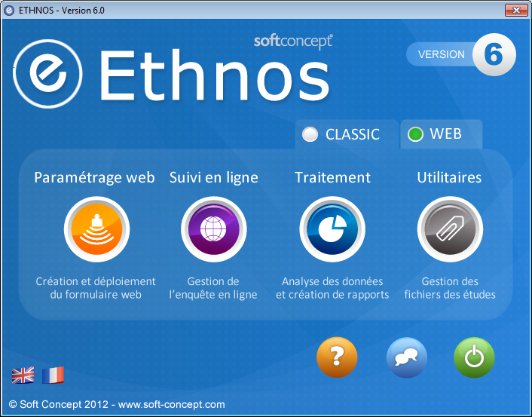532x417 pixels.
Task: Switch language with the UK flag
Action: 23,376
